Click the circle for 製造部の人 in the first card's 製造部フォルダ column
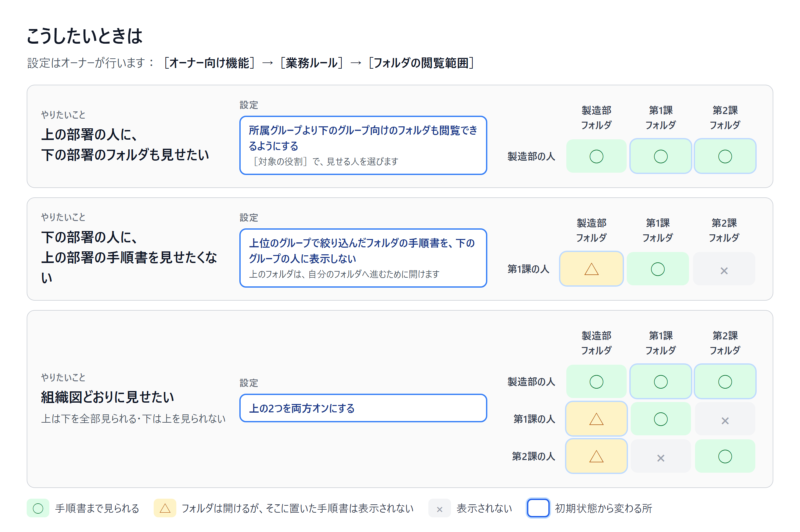Image resolution: width=800 pixels, height=532 pixels. coord(596,156)
